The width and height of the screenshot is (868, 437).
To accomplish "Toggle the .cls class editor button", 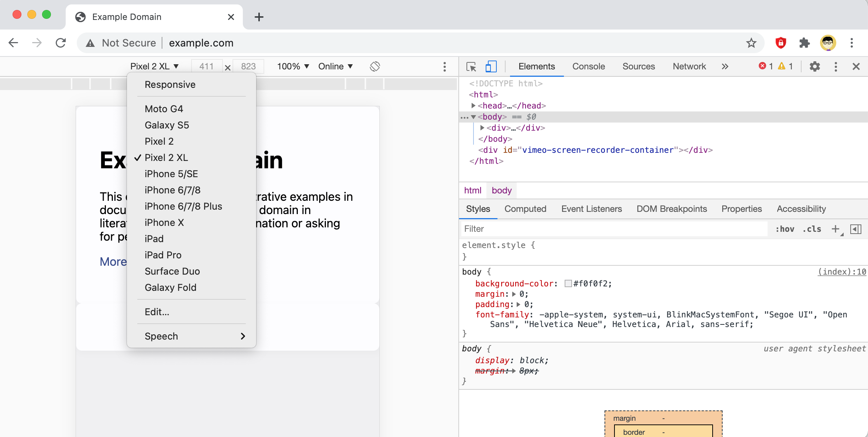I will 812,229.
